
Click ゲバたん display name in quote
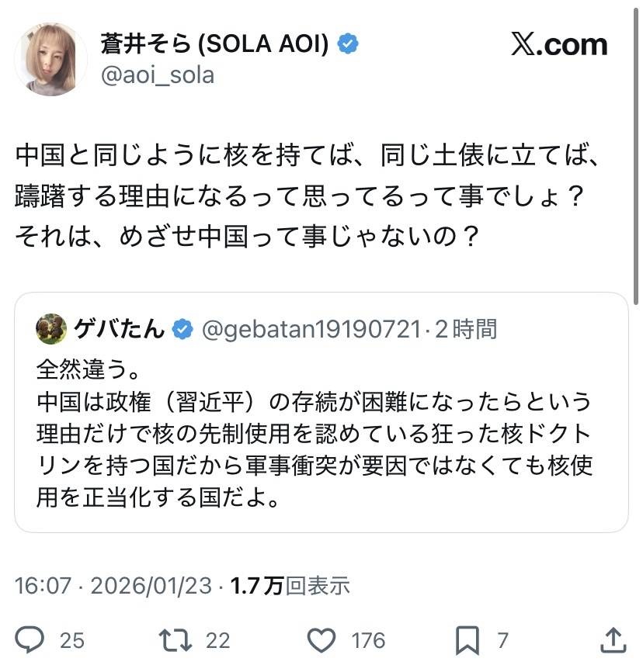[x=119, y=329]
